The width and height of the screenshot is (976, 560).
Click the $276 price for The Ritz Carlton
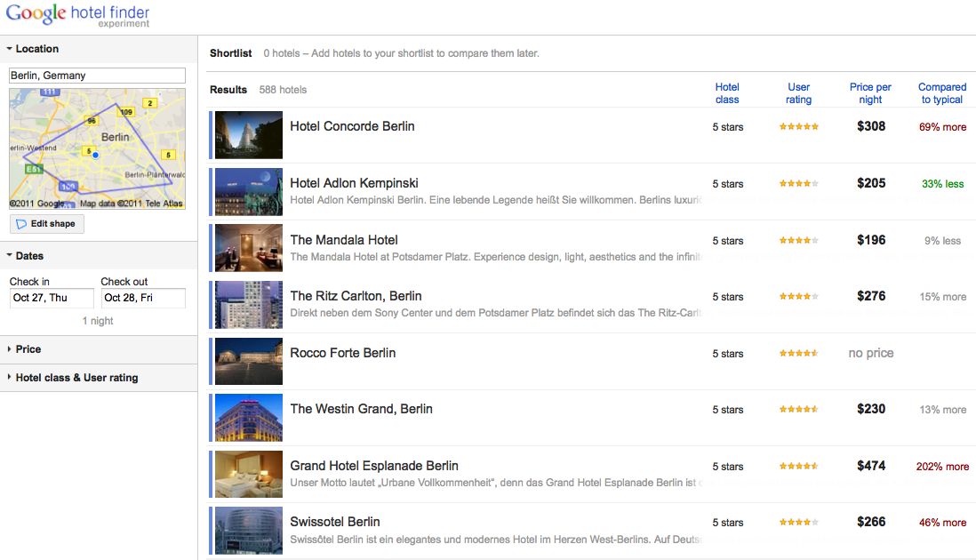click(871, 296)
